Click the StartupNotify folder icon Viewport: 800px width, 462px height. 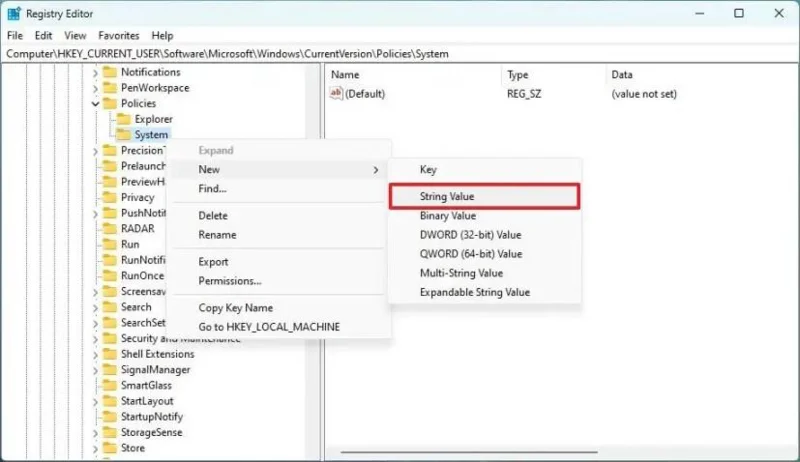(110, 417)
